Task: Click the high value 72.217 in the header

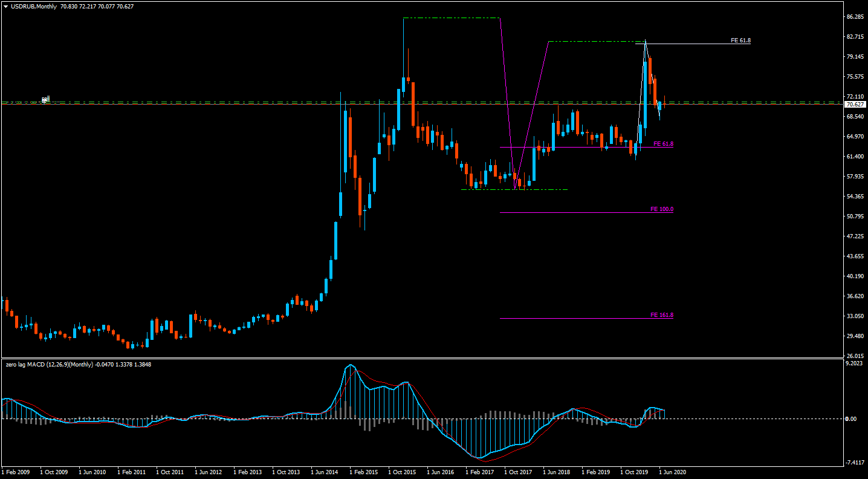Action: (x=88, y=6)
